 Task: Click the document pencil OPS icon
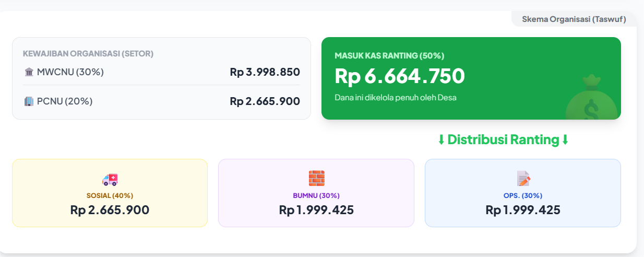523,179
